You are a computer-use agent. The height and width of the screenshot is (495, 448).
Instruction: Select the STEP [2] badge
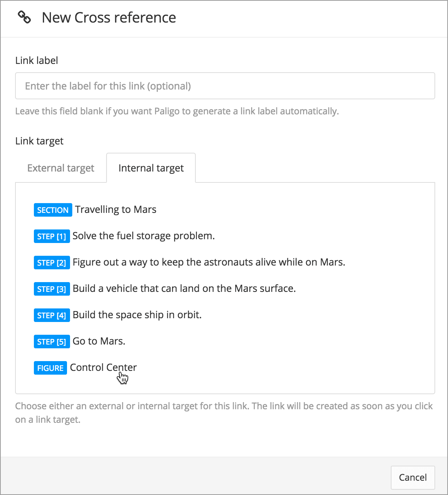(x=52, y=263)
